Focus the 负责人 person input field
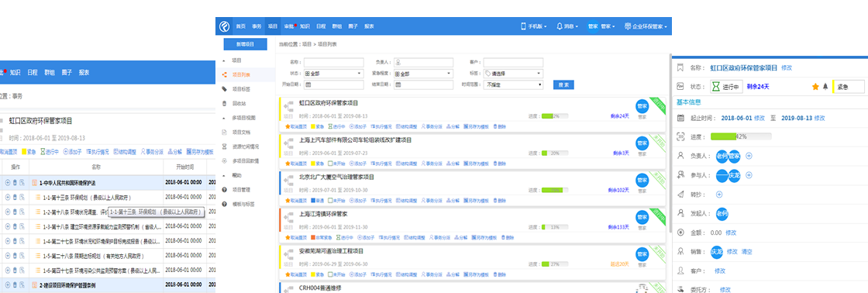Screen dimensions: 868x293 coord(423,63)
